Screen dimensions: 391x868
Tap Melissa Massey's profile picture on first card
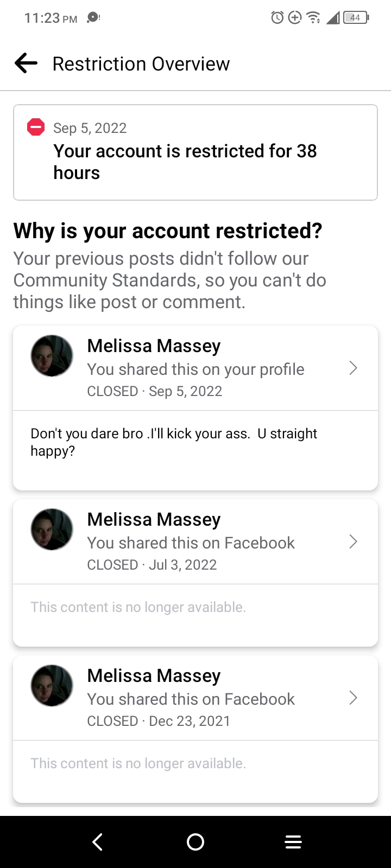pos(52,355)
